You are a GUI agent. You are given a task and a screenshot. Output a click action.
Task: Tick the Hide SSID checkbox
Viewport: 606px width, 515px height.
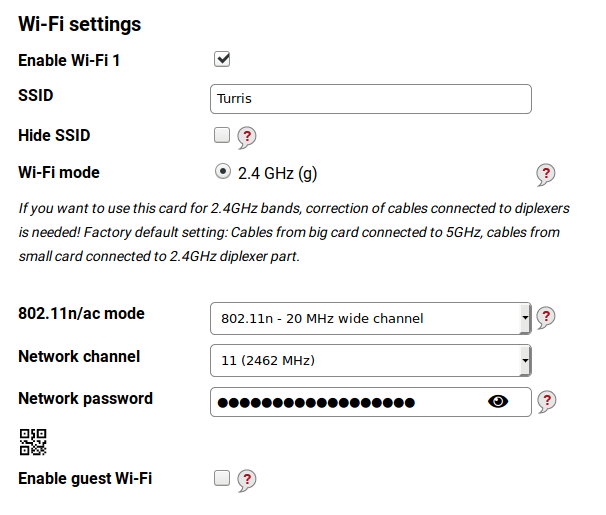coord(222,135)
